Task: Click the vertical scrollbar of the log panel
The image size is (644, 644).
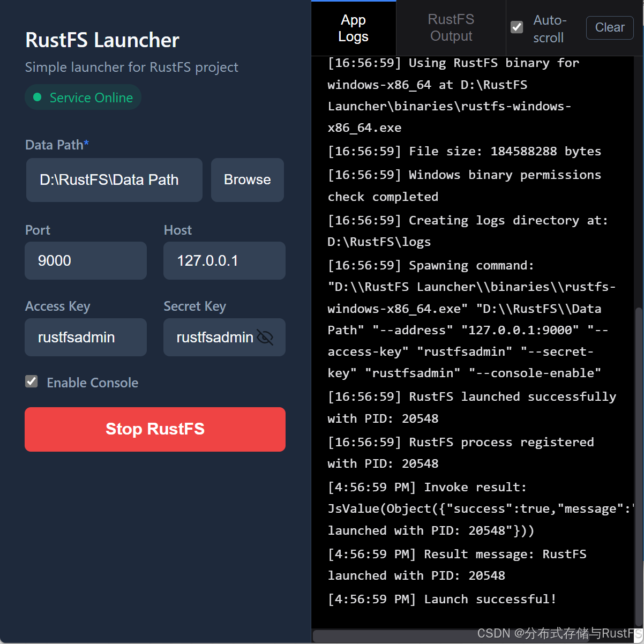Action: [638, 466]
